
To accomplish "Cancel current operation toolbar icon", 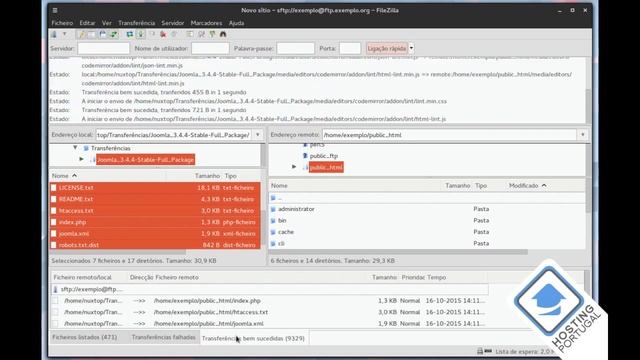I will tap(152, 35).
